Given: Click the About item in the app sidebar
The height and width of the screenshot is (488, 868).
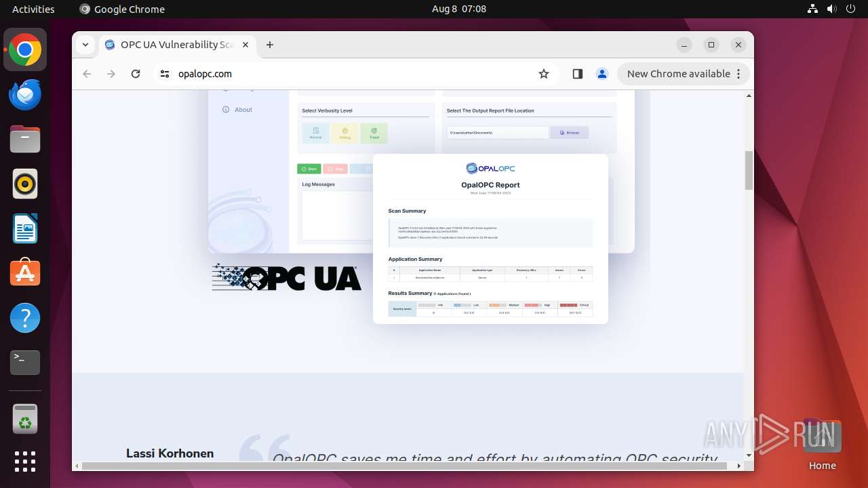Looking at the screenshot, I should pos(237,110).
